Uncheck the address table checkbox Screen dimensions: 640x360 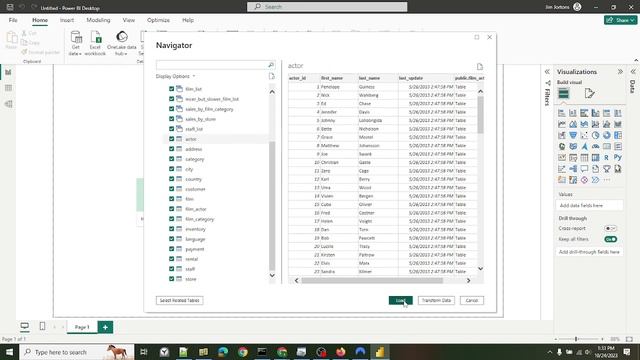171,149
